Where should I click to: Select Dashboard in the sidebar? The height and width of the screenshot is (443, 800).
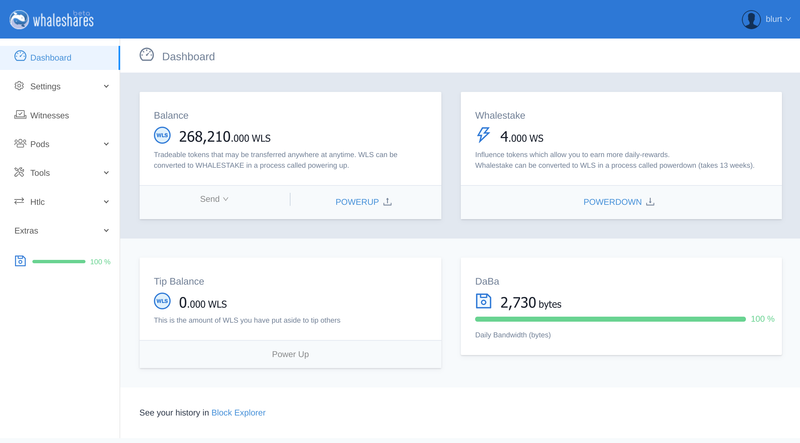point(50,58)
